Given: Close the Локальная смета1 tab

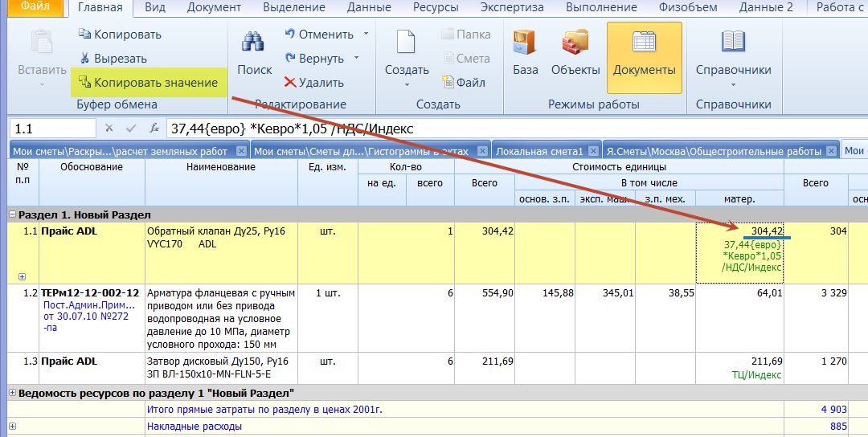Looking at the screenshot, I should click(593, 150).
